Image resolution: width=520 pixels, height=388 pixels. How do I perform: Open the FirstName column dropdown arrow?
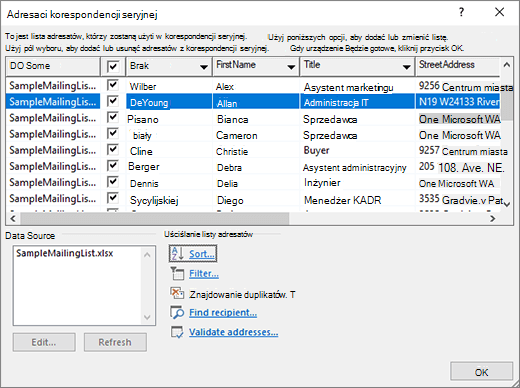tap(291, 67)
